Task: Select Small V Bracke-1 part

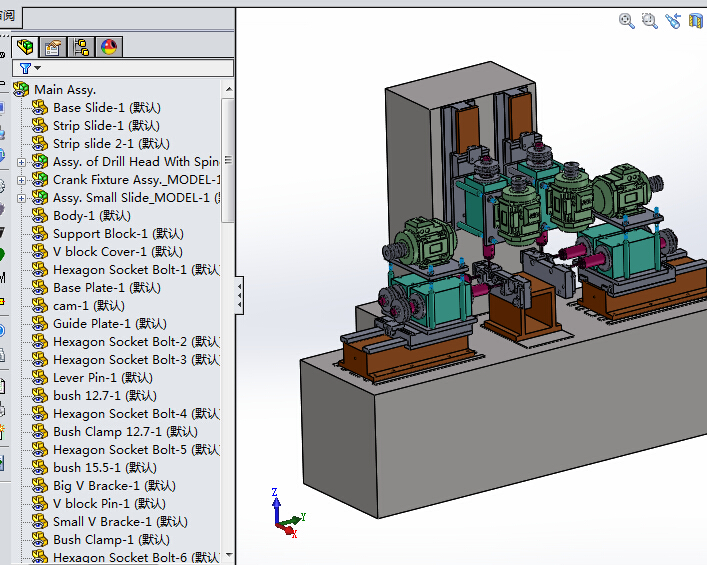Action: tap(120, 522)
